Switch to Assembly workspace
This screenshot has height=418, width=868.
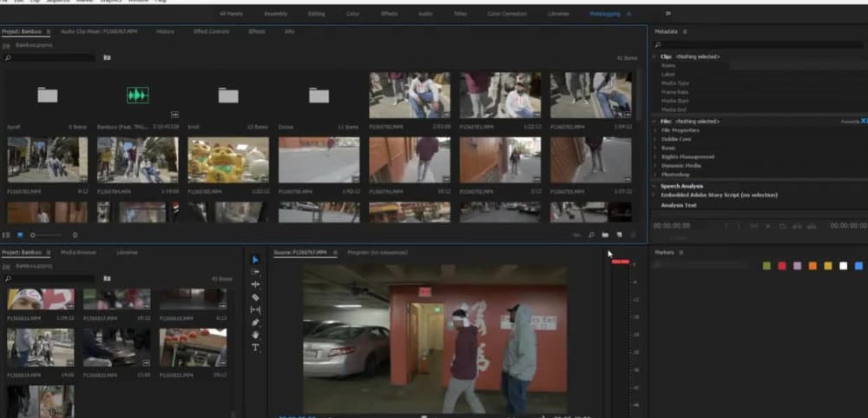coord(276,13)
